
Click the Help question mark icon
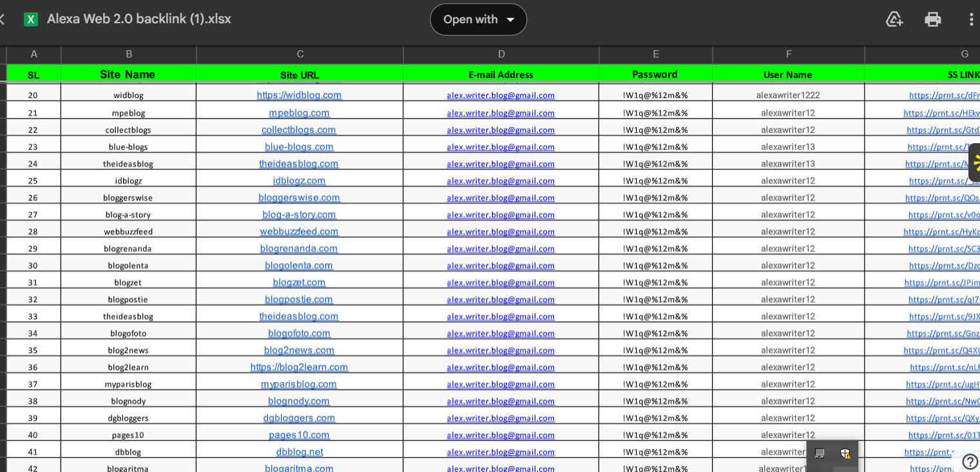click(970, 462)
